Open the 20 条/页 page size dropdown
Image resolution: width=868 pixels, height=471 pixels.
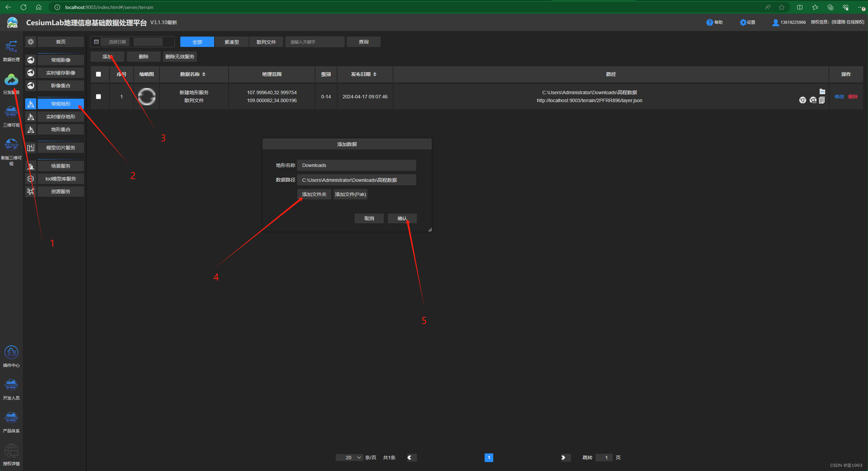click(349, 458)
